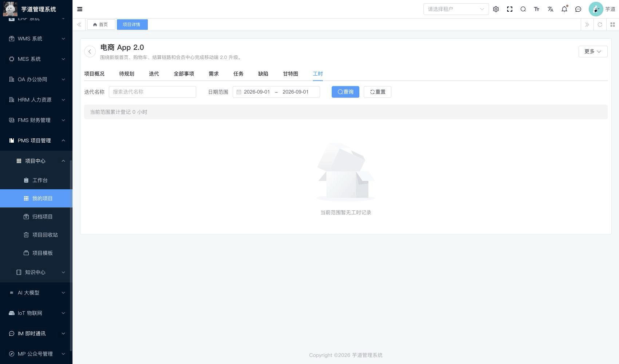This screenshot has height=364, width=619.
Task: Toggle fullscreen mode icon
Action: [510, 9]
